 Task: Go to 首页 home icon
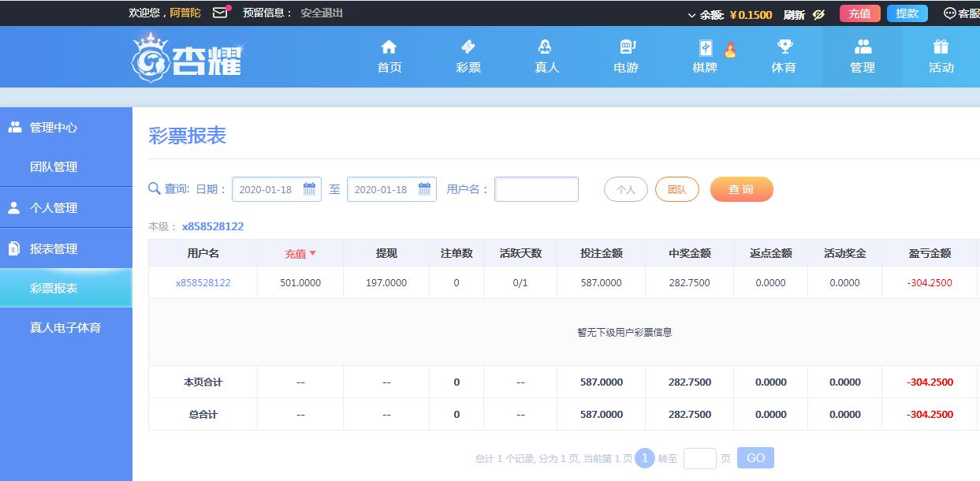[389, 47]
